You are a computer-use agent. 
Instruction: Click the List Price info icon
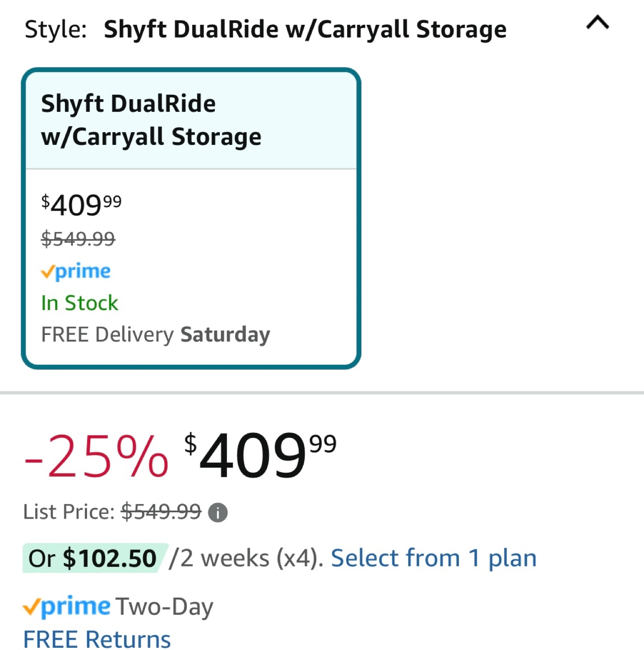pos(218,513)
